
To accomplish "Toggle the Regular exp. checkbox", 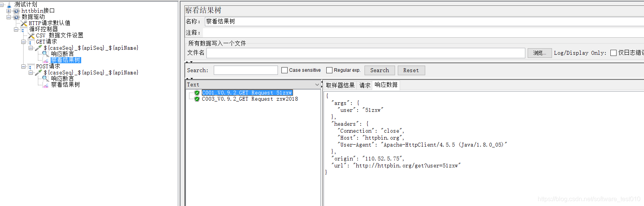I will [x=329, y=70].
